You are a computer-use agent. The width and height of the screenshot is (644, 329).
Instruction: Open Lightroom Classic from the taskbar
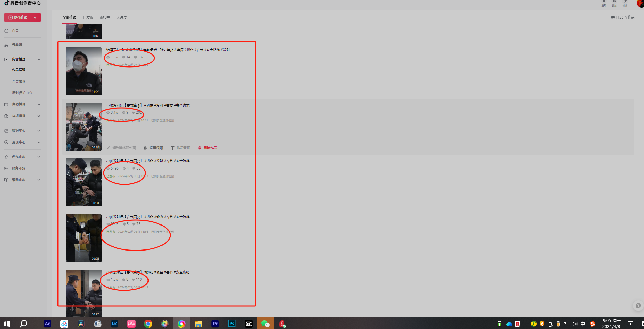115,324
